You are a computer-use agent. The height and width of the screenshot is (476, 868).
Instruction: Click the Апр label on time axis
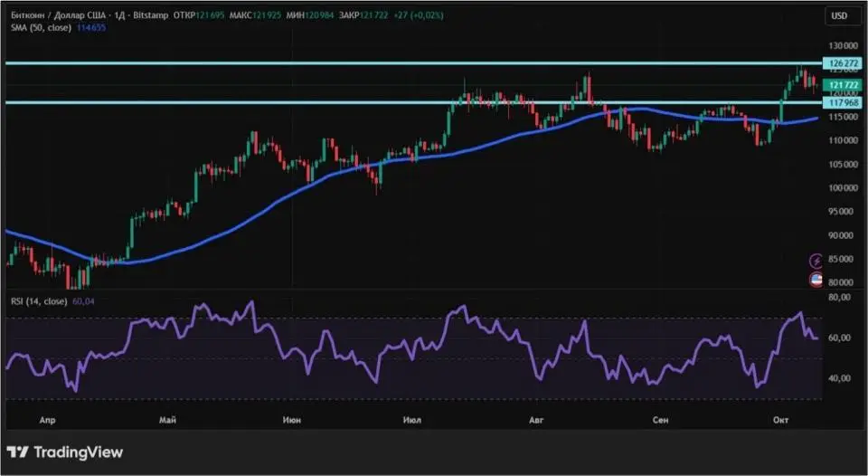coord(49,421)
